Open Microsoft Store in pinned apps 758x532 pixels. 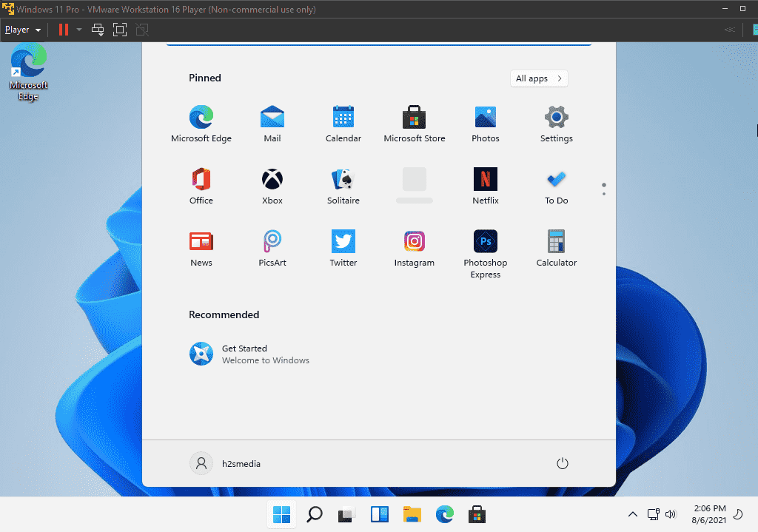tap(415, 124)
